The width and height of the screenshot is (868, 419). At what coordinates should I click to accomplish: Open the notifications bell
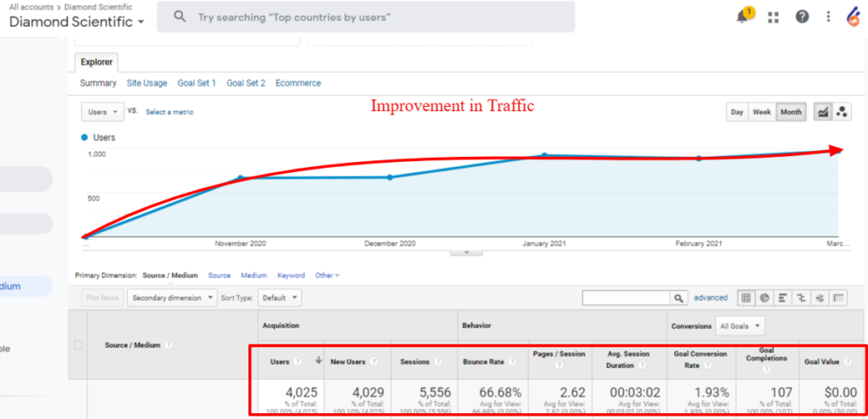[743, 16]
